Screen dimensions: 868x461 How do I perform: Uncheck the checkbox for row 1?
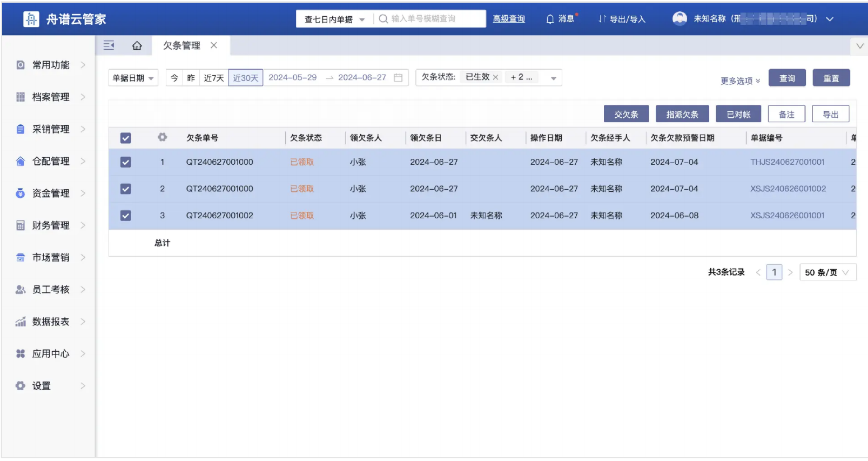click(126, 162)
